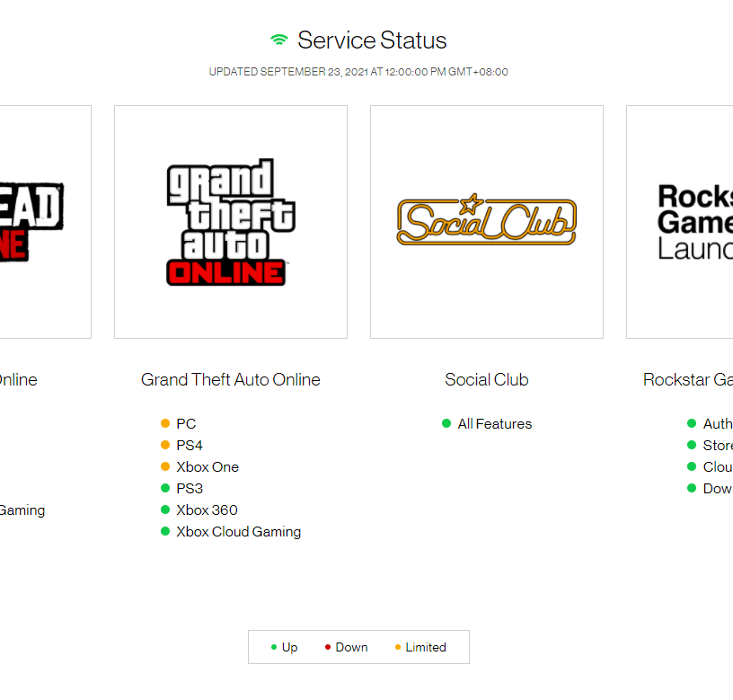The image size is (733, 700).
Task: Click the Limited label in the legend
Action: pos(426,647)
